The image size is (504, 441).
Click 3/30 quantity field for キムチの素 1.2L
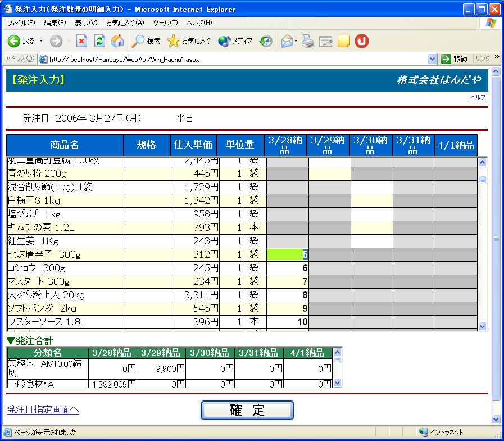371,227
